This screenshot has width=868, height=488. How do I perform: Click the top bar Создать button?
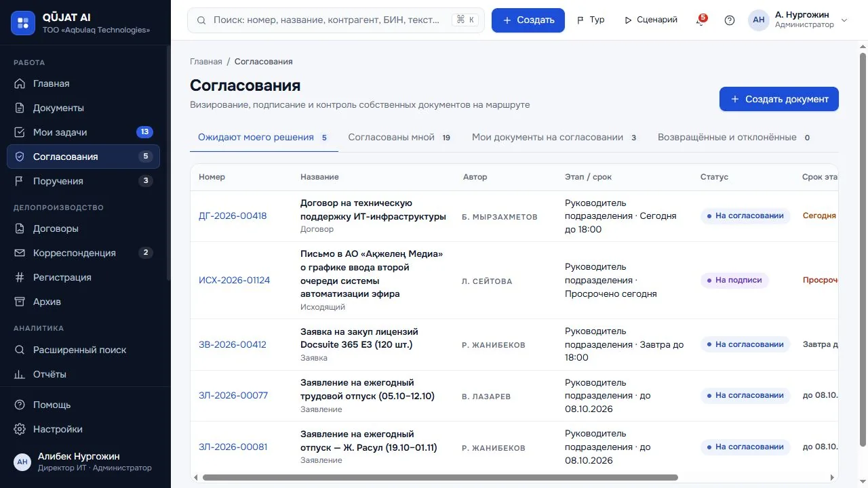point(528,20)
